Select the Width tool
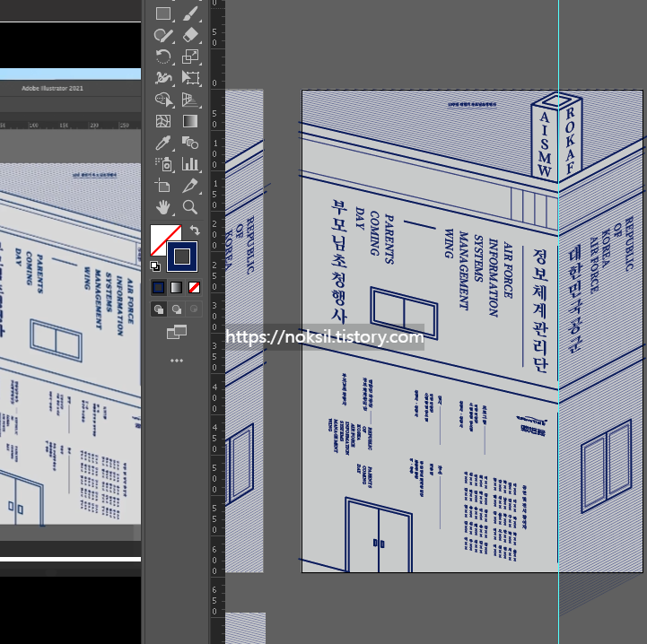This screenshot has width=647, height=644. tap(163, 78)
